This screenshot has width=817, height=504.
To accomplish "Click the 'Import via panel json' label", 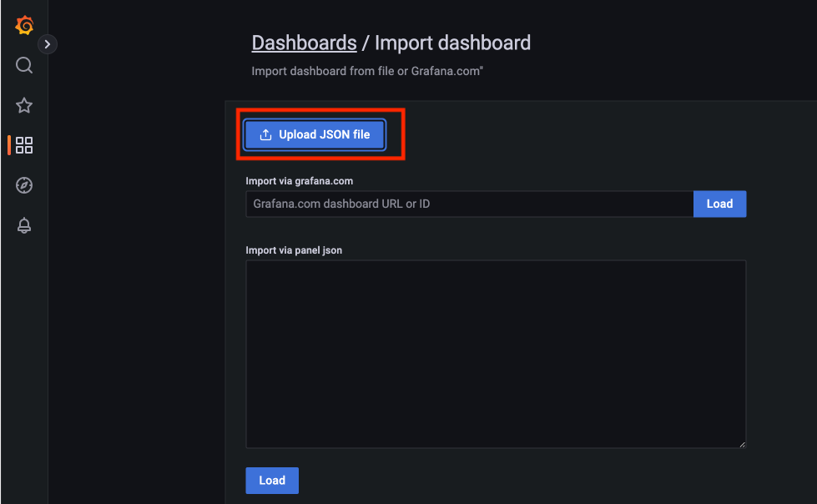I will (x=294, y=250).
